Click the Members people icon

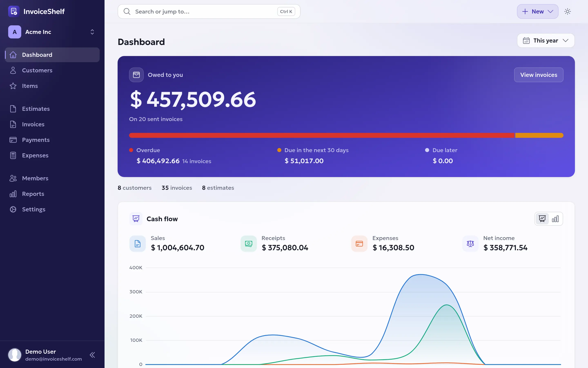pyautogui.click(x=13, y=178)
